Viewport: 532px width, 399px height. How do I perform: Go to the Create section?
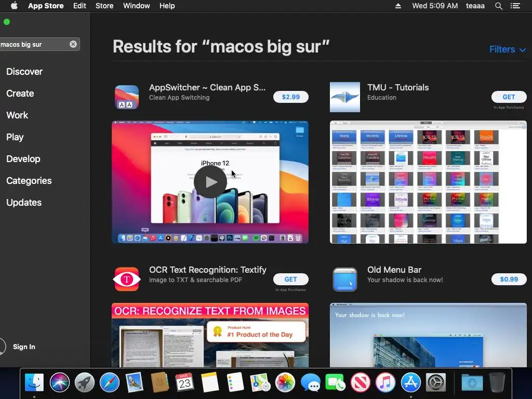(20, 94)
